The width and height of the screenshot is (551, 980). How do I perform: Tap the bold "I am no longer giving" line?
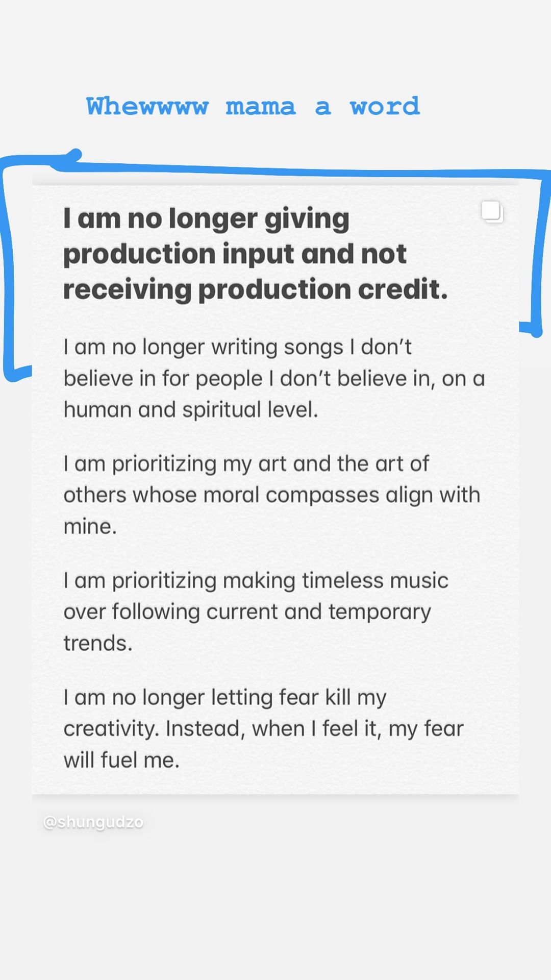pyautogui.click(x=206, y=219)
